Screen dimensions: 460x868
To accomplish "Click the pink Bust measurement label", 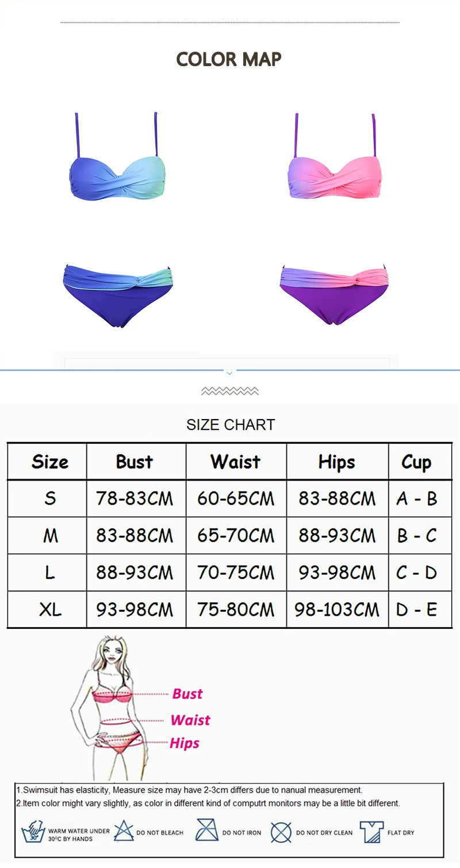I will [187, 694].
